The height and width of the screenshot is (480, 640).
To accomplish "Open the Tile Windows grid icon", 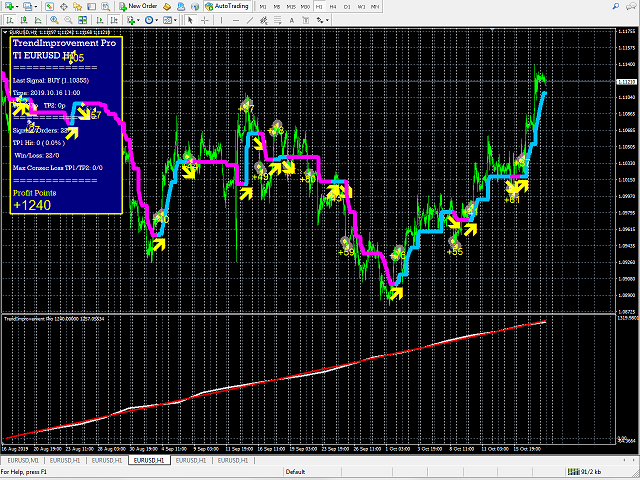I will point(82,20).
